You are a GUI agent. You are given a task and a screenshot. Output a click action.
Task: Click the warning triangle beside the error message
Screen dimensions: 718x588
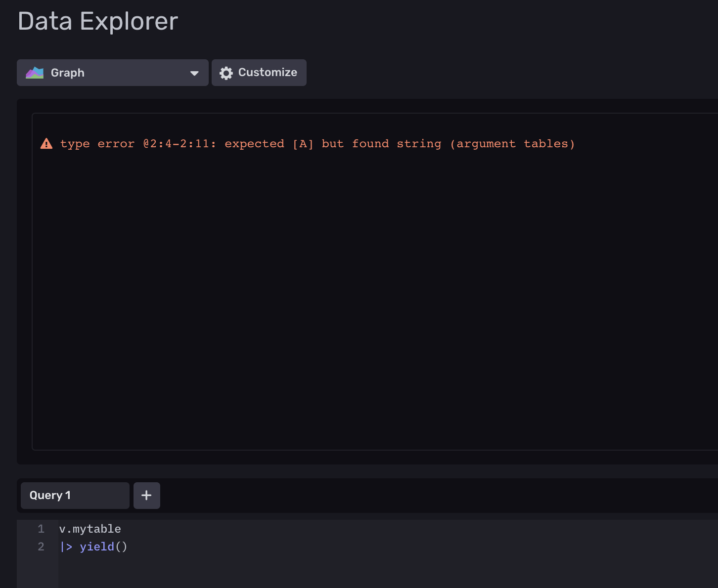[46, 143]
